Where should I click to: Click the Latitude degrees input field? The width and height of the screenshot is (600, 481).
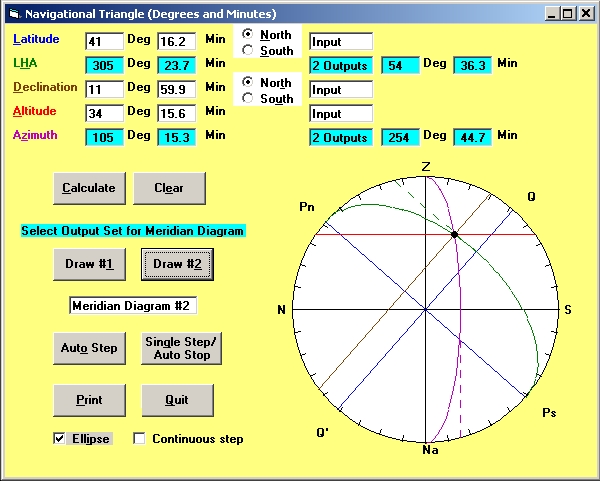point(104,41)
